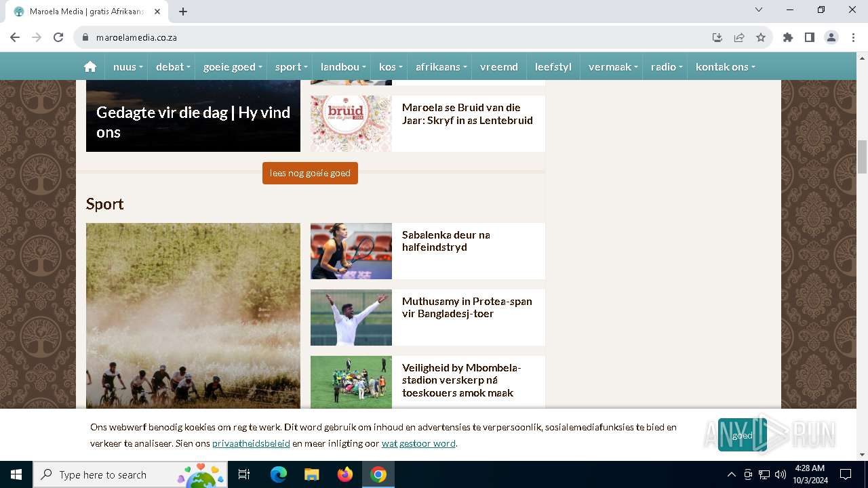Accept cookies with 'goed' button
Screen dimensions: 868x488
pyautogui.click(x=743, y=435)
